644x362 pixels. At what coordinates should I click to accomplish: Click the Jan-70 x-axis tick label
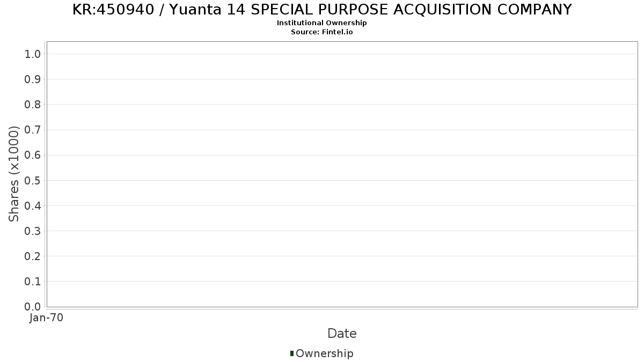tap(47, 317)
